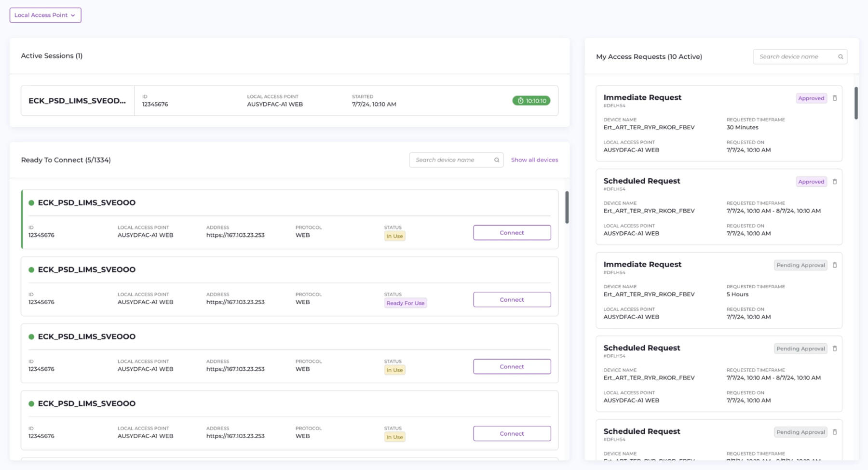This screenshot has height=470, width=868.
Task: Click trash icon on last visible Scheduled Request
Action: point(835,432)
